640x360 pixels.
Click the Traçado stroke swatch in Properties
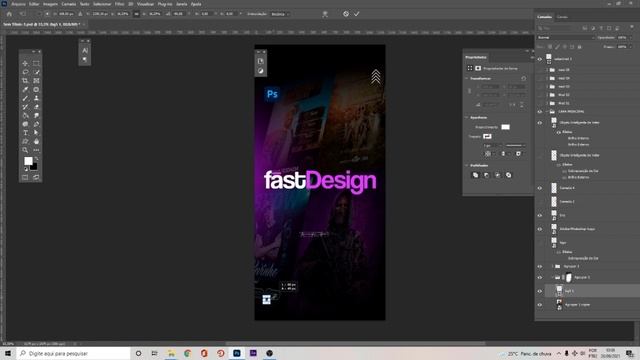487,136
